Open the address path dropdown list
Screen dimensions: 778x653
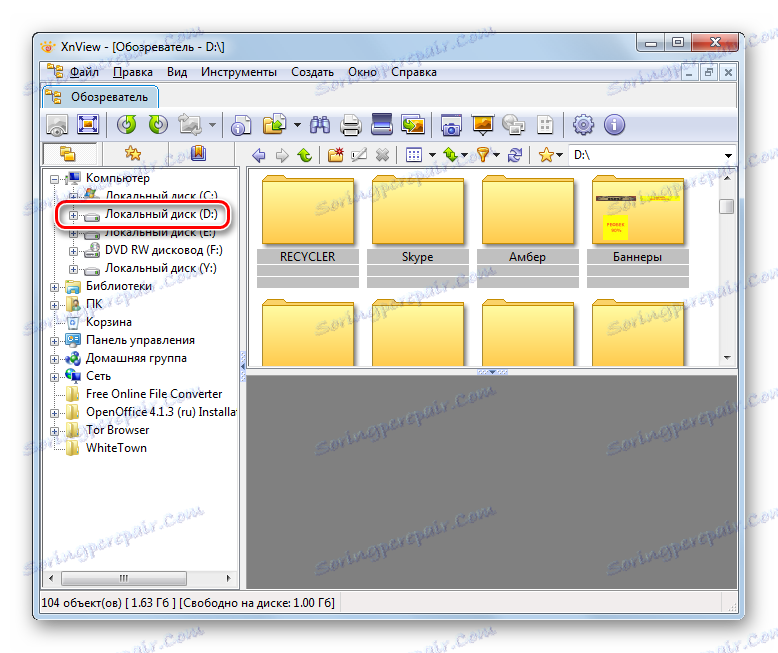pyautogui.click(x=728, y=156)
